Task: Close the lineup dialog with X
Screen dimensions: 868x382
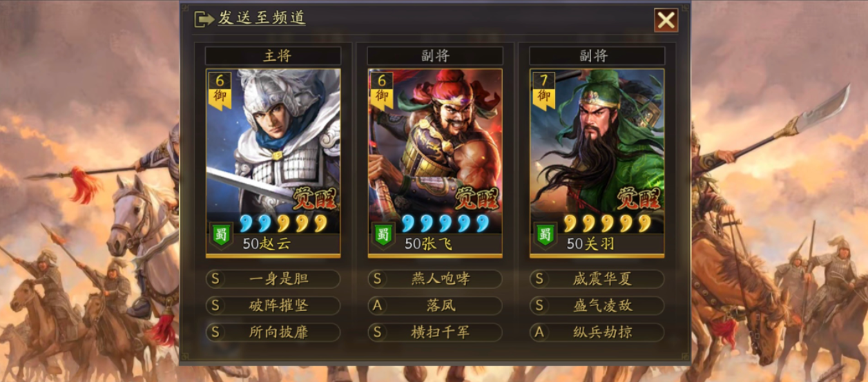Action: 666,20
